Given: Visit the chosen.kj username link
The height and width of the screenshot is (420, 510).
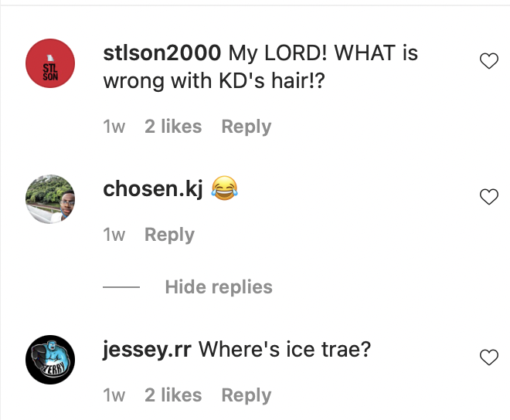Looking at the screenshot, I should (x=153, y=189).
